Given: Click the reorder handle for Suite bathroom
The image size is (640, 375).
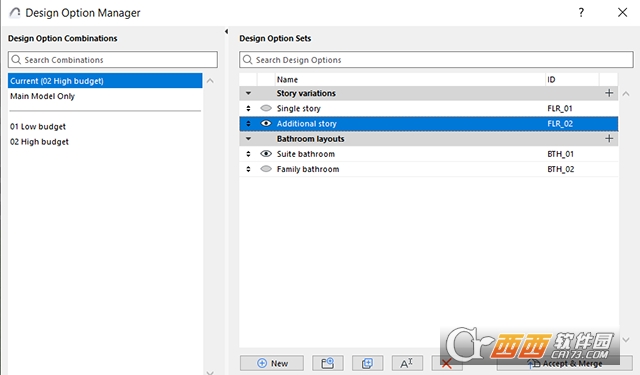Looking at the screenshot, I should pyautogui.click(x=248, y=154).
